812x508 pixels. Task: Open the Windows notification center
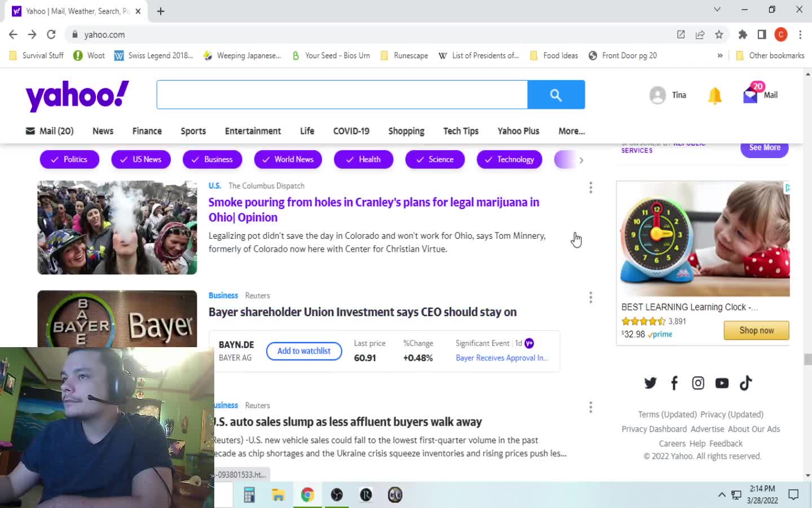793,495
